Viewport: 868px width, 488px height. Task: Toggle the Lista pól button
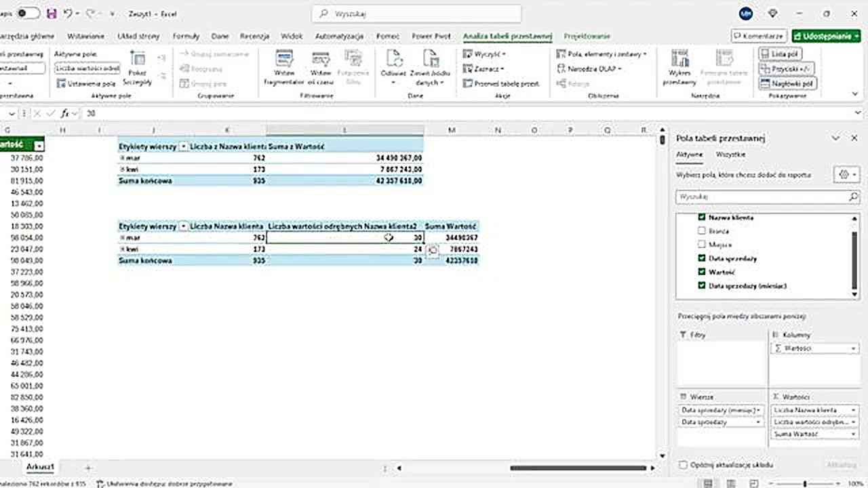coord(787,54)
